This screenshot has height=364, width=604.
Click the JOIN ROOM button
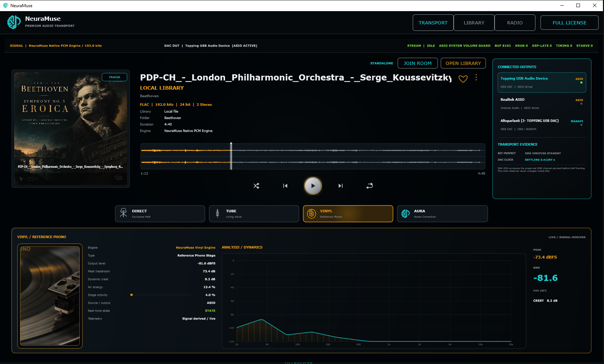click(x=418, y=63)
